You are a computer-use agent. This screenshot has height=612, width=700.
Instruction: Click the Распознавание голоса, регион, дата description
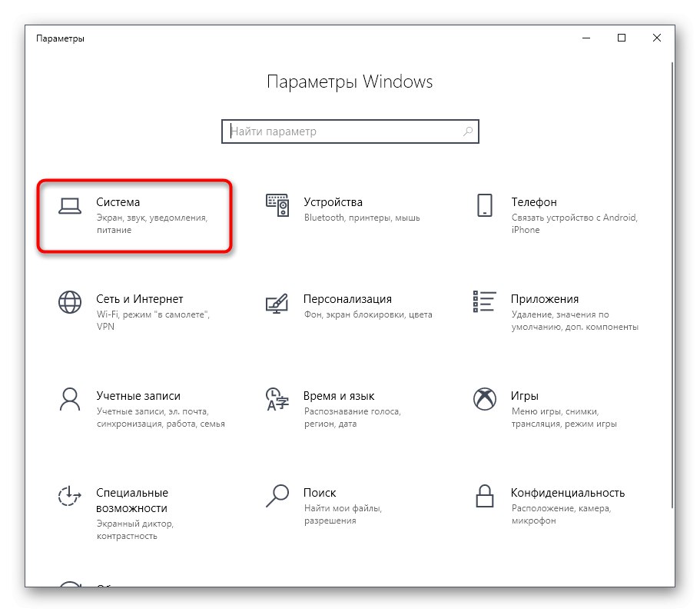353,417
